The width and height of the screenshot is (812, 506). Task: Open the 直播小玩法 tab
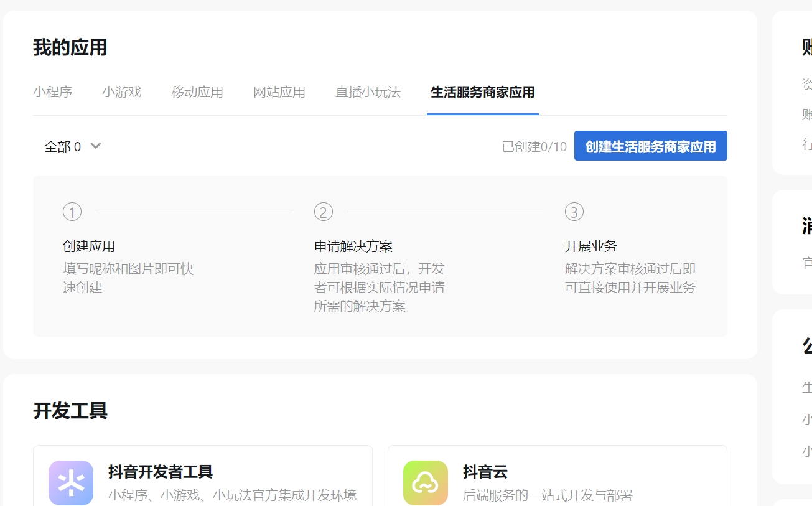(x=368, y=92)
